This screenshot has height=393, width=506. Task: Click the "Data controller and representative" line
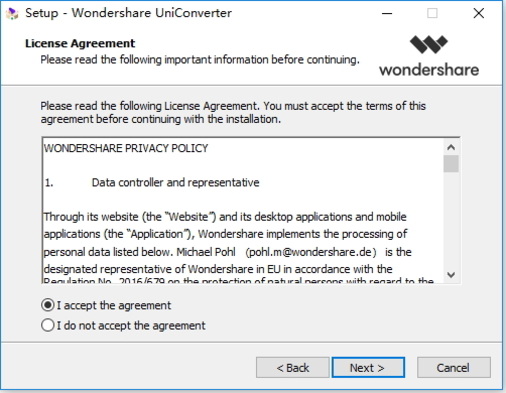coord(175,182)
